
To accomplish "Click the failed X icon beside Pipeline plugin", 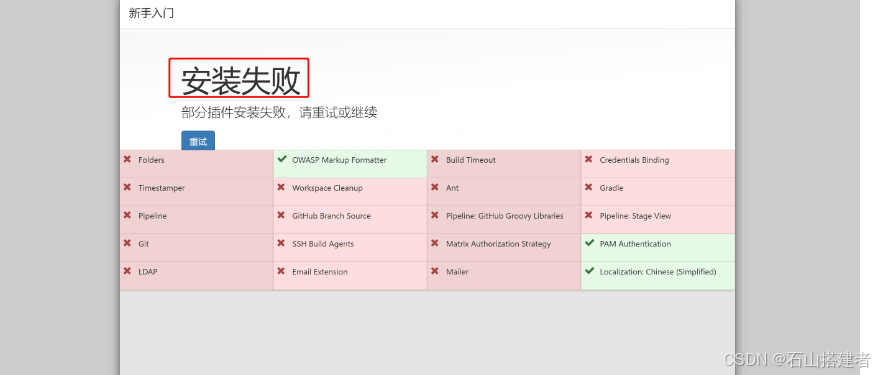I will click(127, 215).
